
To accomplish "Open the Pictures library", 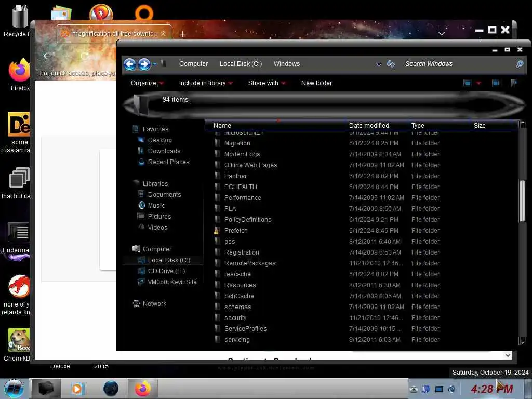I will point(159,216).
